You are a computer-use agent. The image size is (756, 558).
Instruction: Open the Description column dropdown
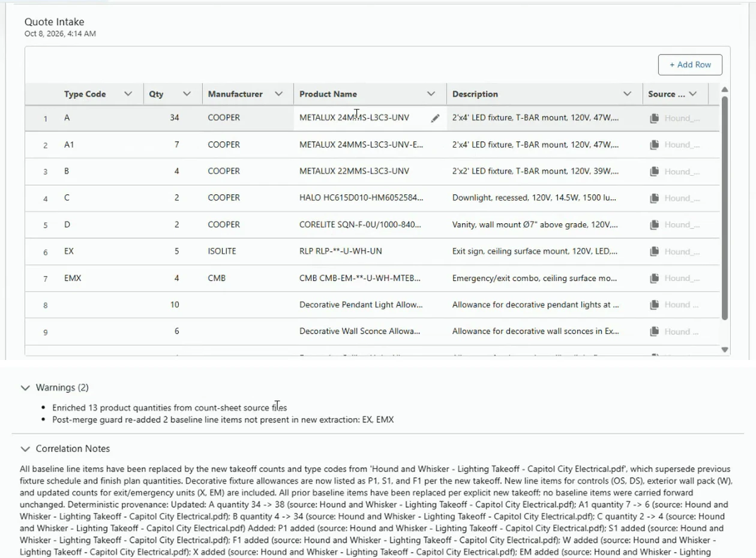coord(627,94)
